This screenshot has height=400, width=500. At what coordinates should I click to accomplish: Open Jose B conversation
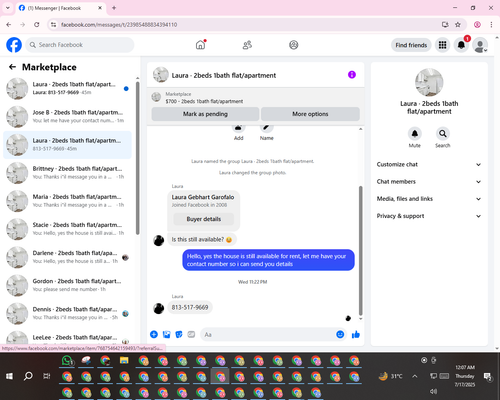pyautogui.click(x=67, y=117)
